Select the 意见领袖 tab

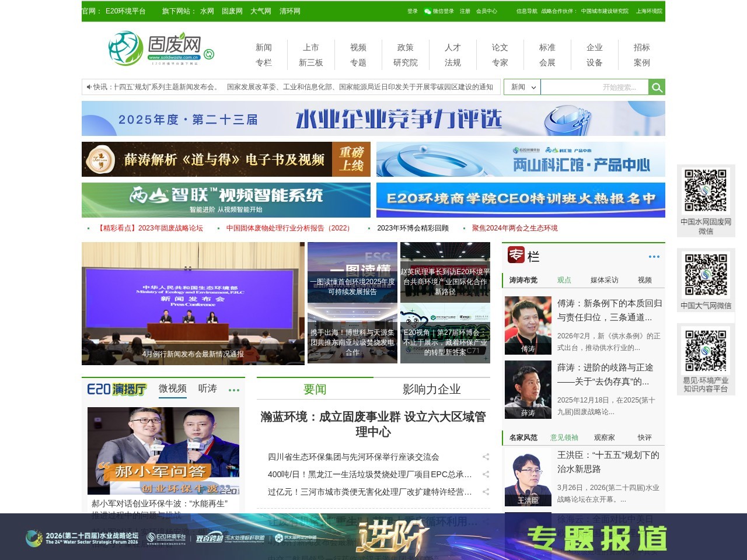(564, 437)
